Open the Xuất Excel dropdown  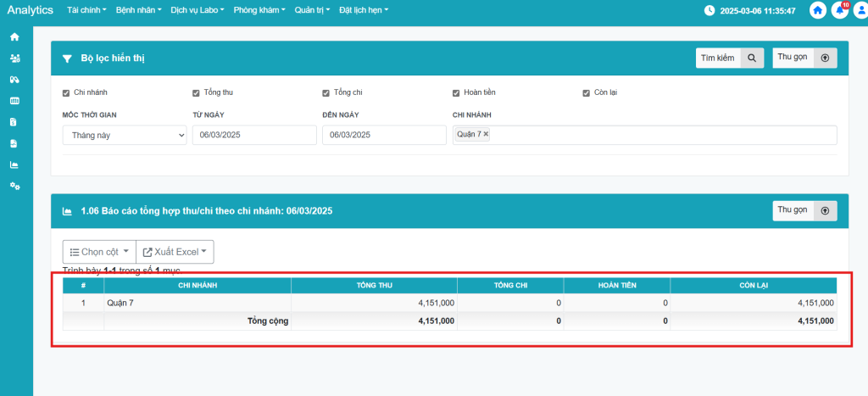pyautogui.click(x=175, y=252)
